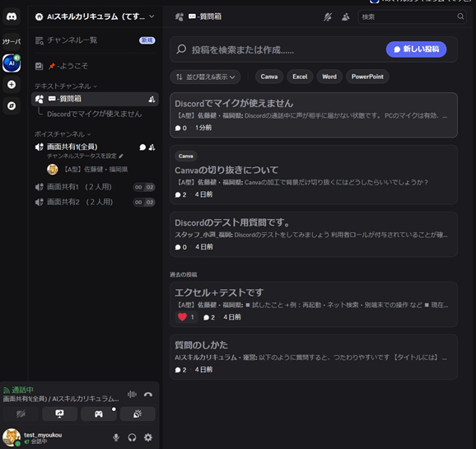Collapse the ボイスチャンネル category

[63, 134]
